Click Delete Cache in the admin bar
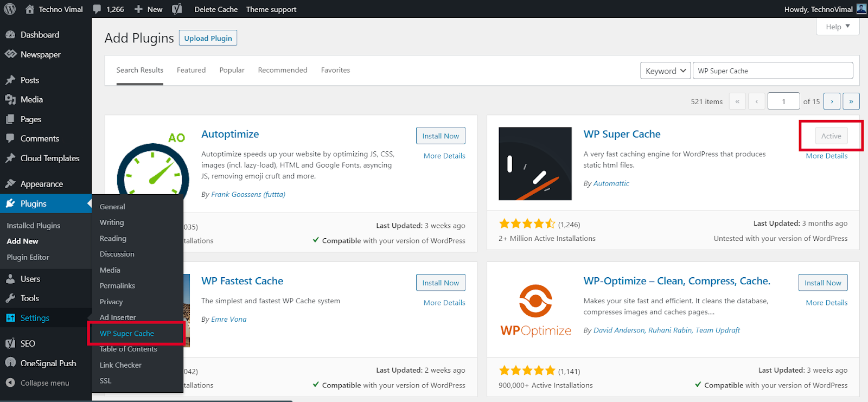The height and width of the screenshot is (402, 868). (x=216, y=9)
